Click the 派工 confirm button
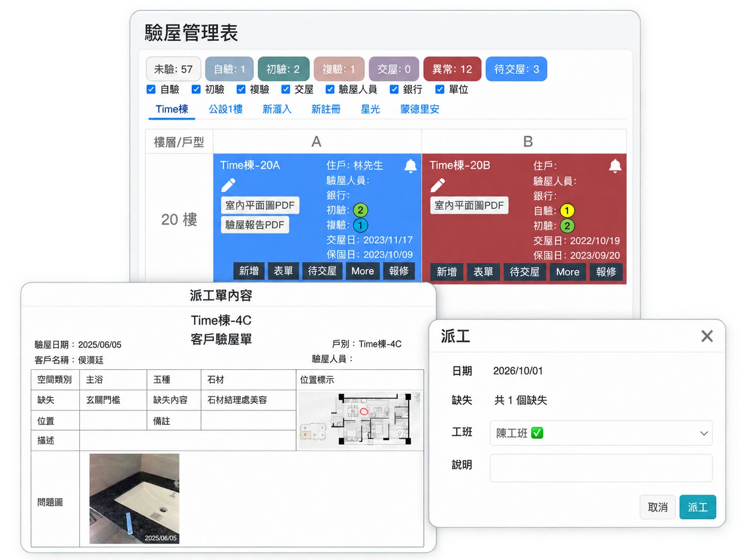747x560 pixels. pos(697,507)
